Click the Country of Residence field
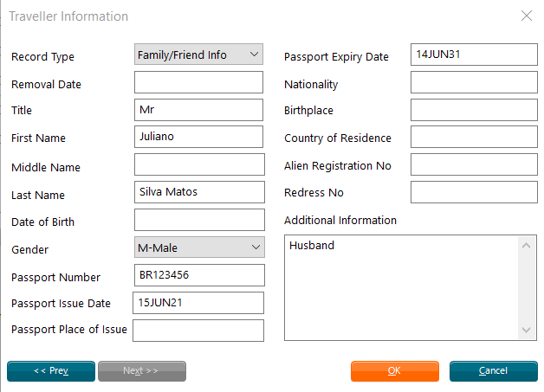 pyautogui.click(x=474, y=137)
